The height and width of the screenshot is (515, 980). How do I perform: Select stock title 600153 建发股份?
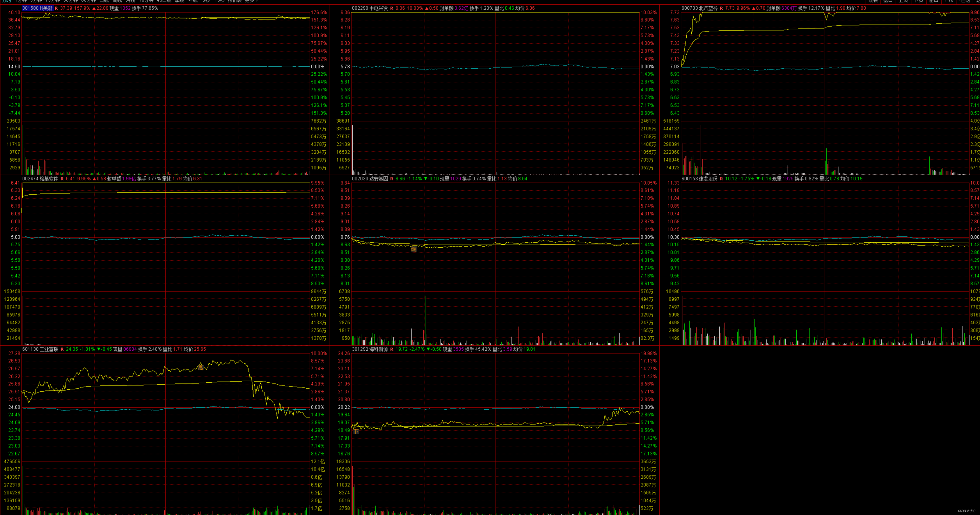(699, 179)
